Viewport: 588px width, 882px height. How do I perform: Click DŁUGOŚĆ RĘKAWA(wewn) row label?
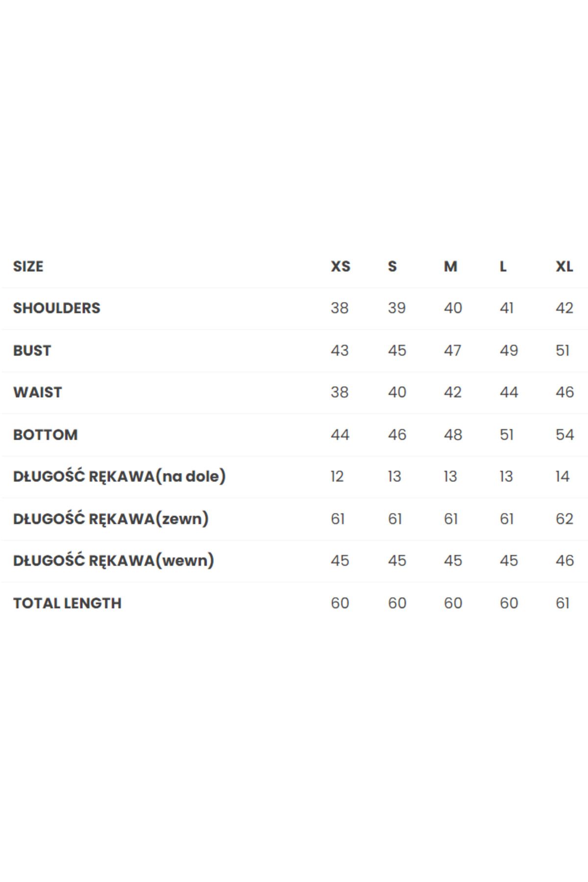coord(114,561)
